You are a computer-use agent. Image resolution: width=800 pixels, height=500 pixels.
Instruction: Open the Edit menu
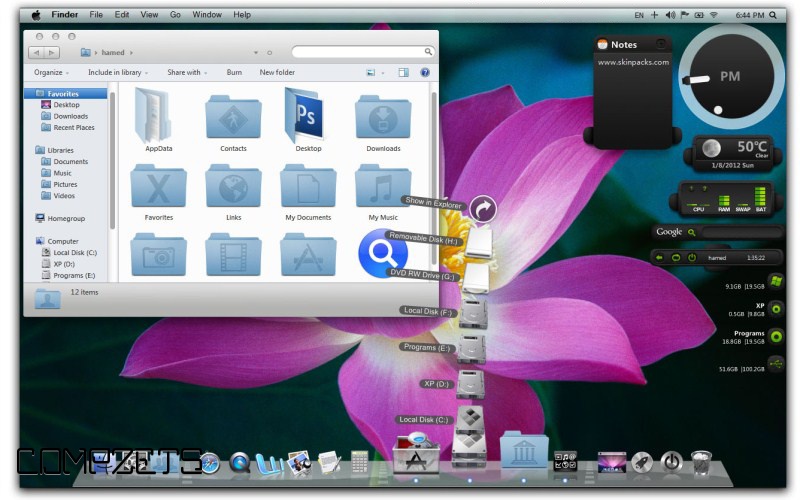[122, 15]
